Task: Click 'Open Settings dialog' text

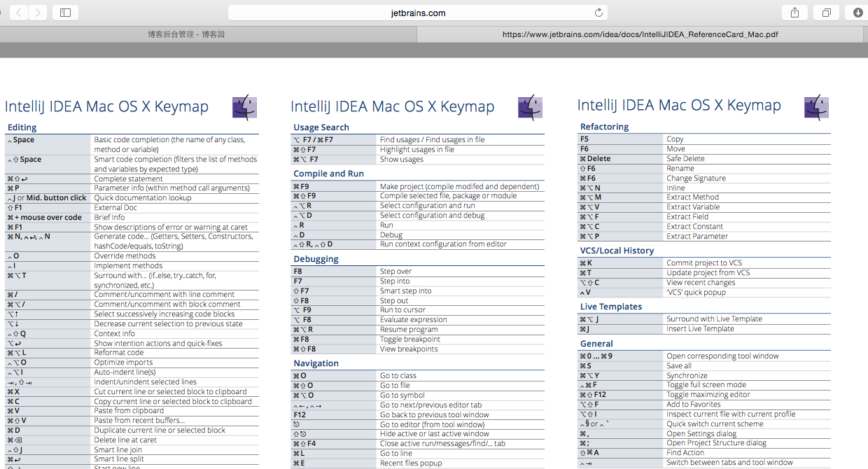Action: [x=701, y=434]
